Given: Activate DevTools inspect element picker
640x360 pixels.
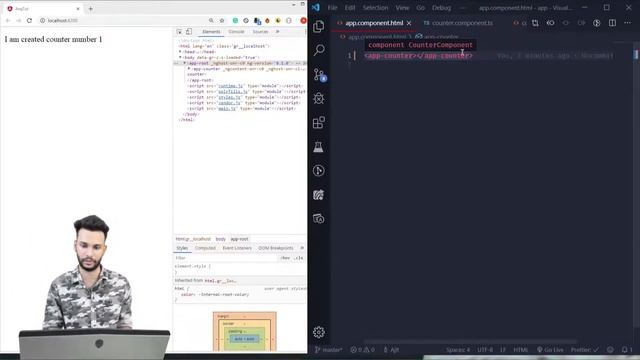Looking at the screenshot, I should coord(179,32).
